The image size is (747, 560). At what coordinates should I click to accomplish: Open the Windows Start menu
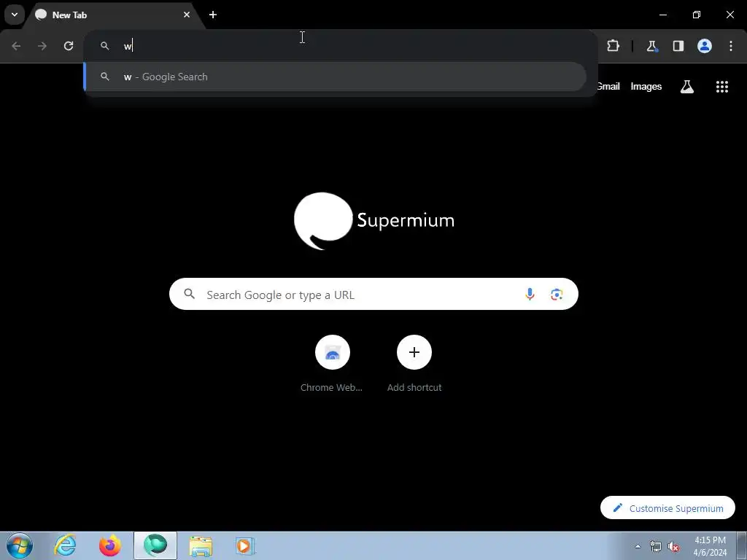pyautogui.click(x=20, y=545)
